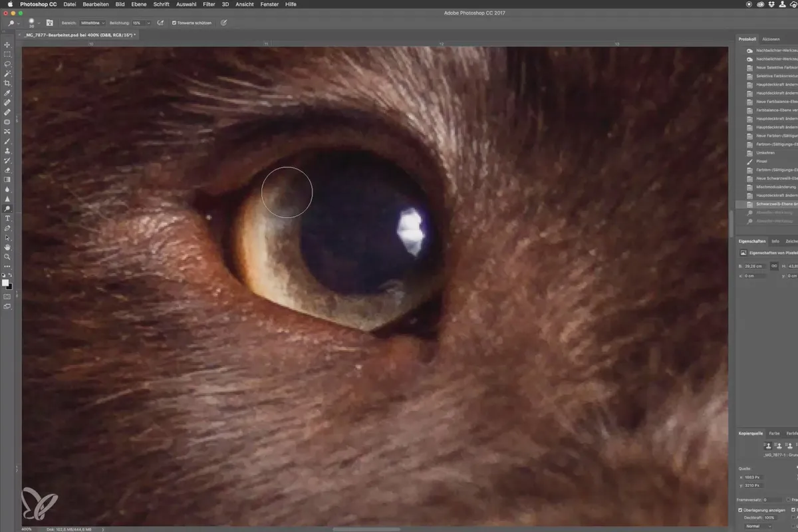Select the Brush tool
The image size is (798, 532).
point(7,142)
